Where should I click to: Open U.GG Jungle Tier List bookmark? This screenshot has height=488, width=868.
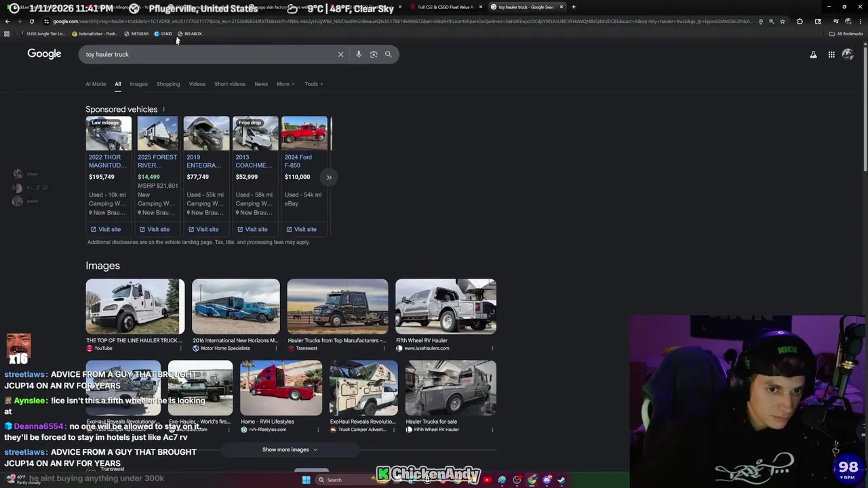tap(43, 34)
